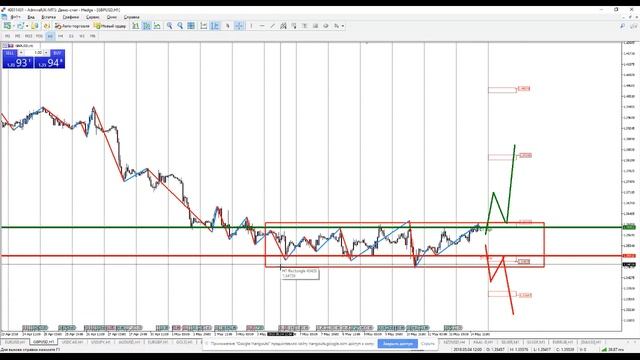Click Скрыть in the Hangouts notification

428,344
